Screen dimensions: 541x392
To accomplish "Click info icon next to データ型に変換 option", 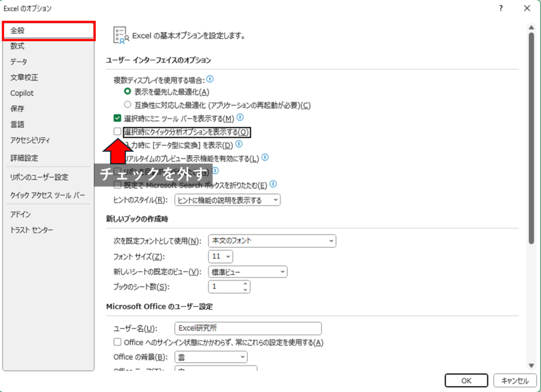I will point(239,144).
